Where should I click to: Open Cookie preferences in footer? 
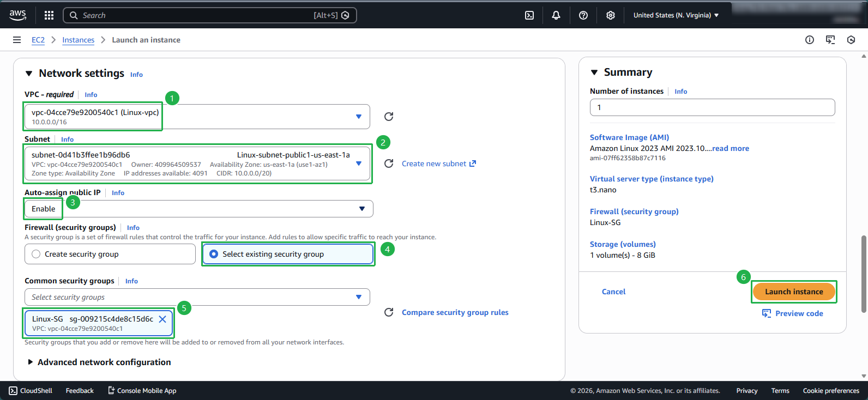click(x=831, y=391)
